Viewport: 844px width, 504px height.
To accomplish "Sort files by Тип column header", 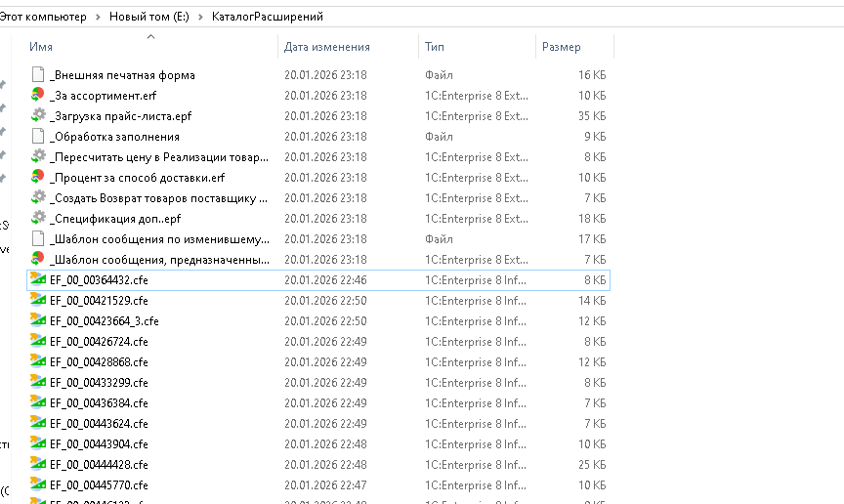I will (435, 47).
